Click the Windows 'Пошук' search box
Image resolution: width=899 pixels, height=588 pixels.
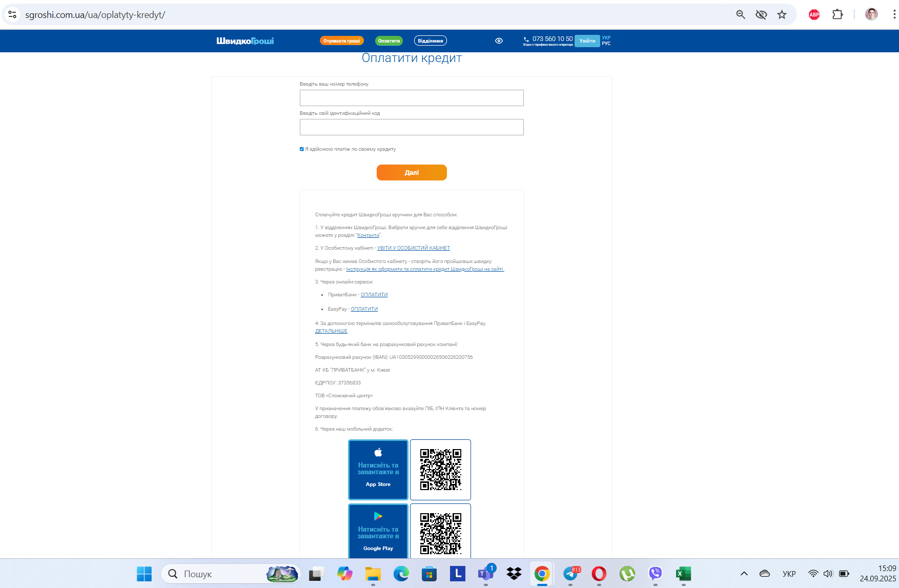pyautogui.click(x=231, y=574)
